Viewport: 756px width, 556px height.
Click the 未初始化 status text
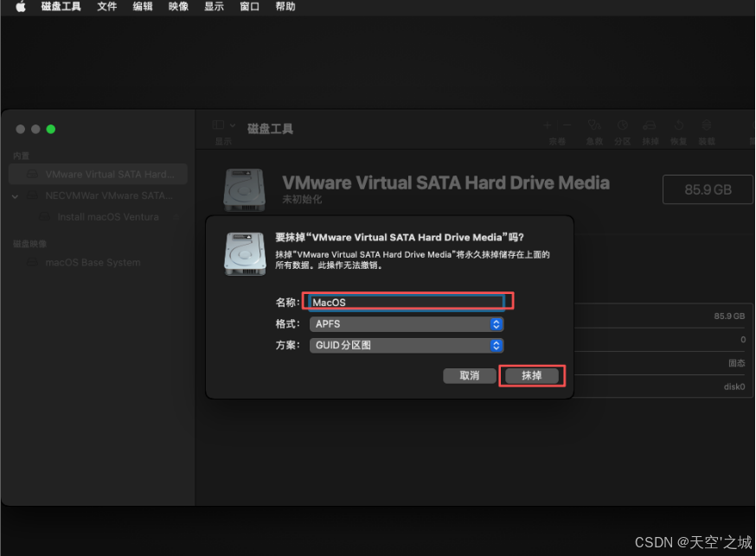[x=302, y=200]
